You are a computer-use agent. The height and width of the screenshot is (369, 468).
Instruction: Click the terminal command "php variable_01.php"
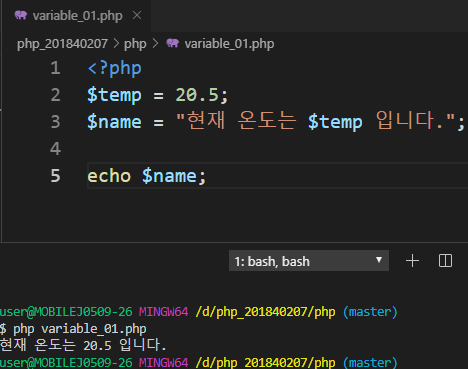[80, 329]
